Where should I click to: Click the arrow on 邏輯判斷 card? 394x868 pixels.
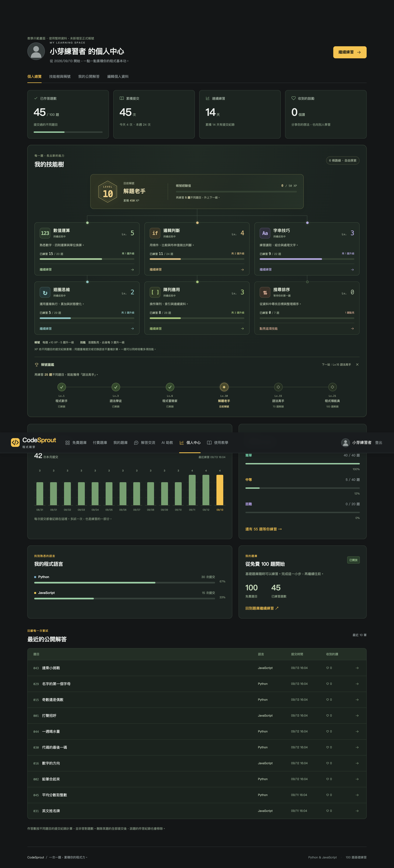pyautogui.click(x=242, y=270)
